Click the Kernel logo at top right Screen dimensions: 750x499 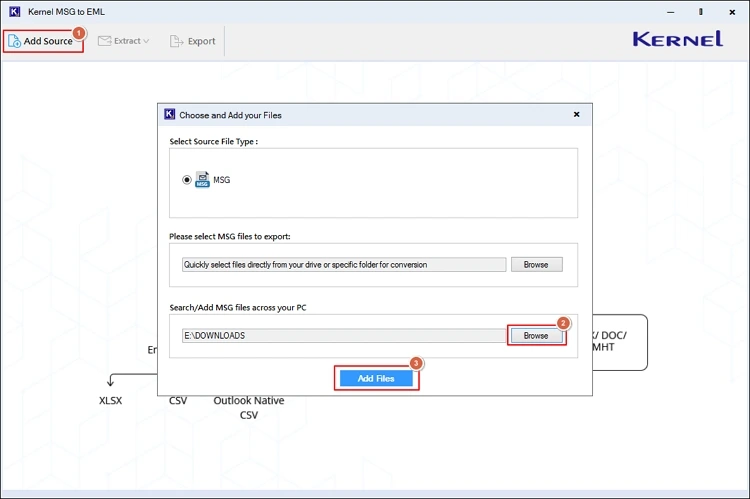click(x=678, y=39)
